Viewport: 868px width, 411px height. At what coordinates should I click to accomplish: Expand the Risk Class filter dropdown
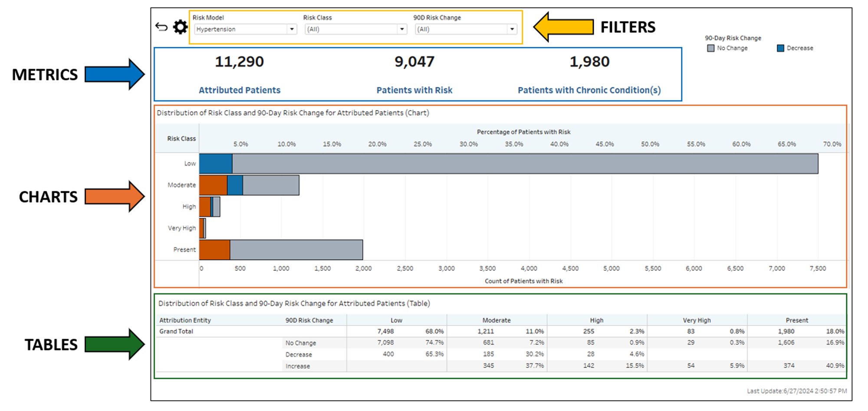coord(355,30)
